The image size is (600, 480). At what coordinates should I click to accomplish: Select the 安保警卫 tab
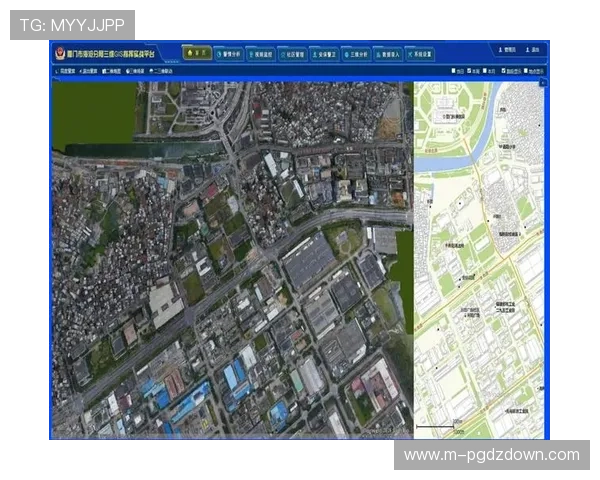coord(325,54)
